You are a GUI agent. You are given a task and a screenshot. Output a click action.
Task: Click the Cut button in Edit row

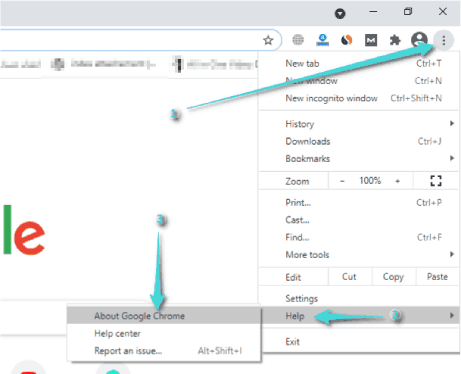(x=349, y=277)
